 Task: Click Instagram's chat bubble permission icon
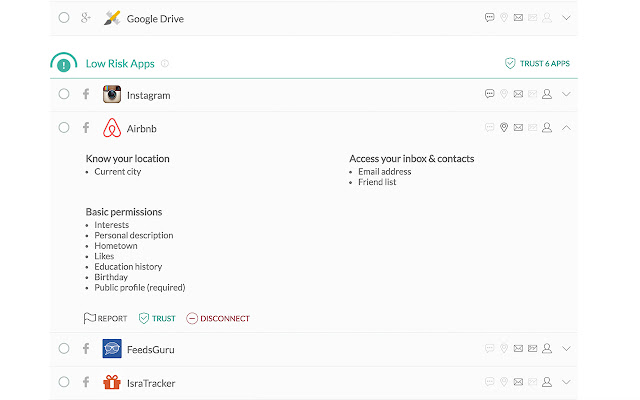pyautogui.click(x=489, y=95)
